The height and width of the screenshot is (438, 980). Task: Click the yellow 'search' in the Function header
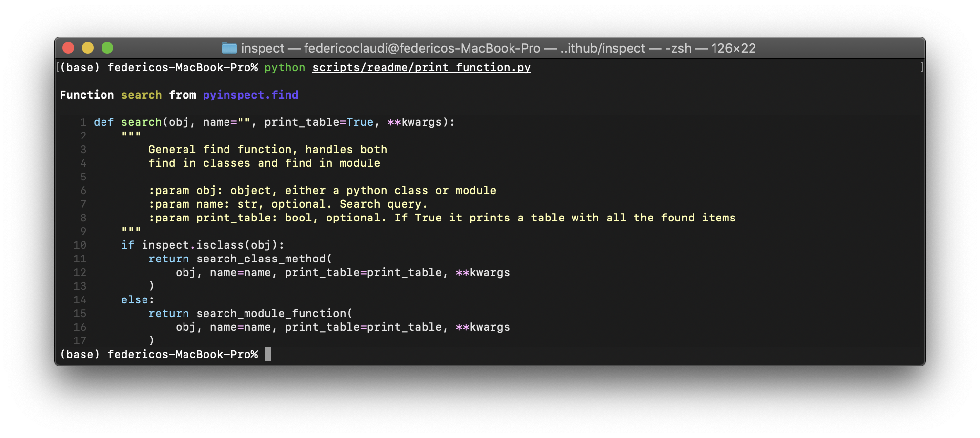(141, 95)
